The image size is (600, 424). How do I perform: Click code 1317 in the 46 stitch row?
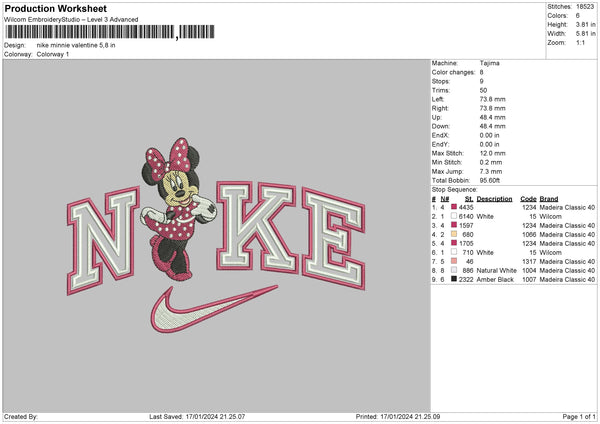(x=529, y=261)
